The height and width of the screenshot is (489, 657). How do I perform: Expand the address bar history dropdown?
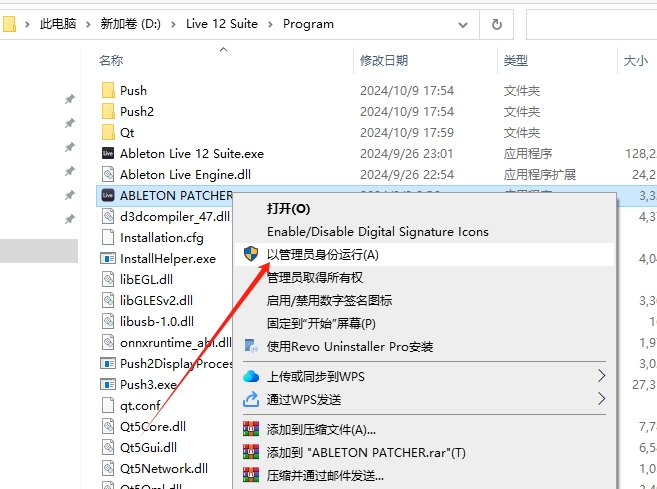point(460,23)
